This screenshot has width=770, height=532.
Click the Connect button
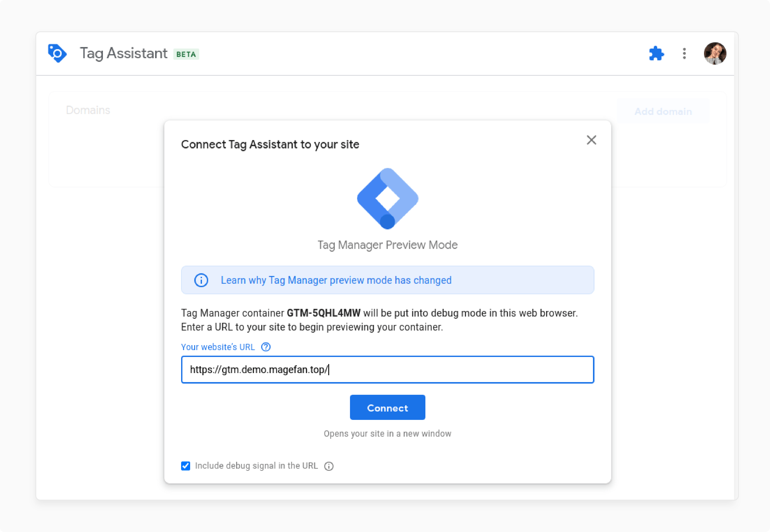pos(388,408)
